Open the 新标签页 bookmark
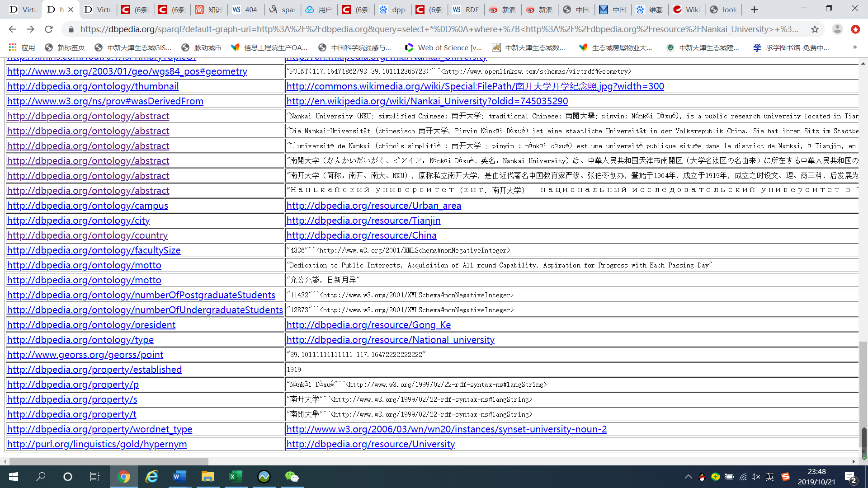Viewport: 868px width, 488px height. [65, 47]
